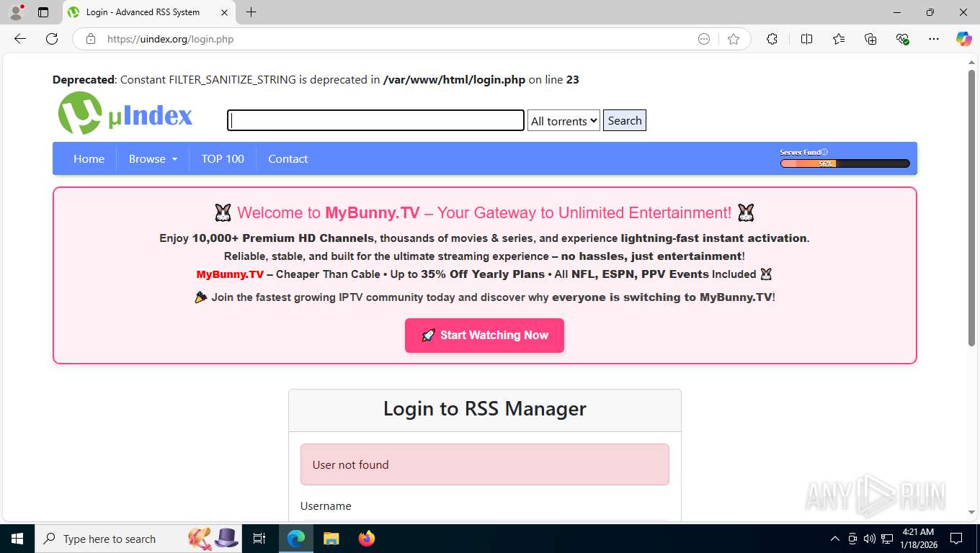Image resolution: width=980 pixels, height=553 pixels.
Task: Open Browser essentials heart icon
Action: click(902, 39)
